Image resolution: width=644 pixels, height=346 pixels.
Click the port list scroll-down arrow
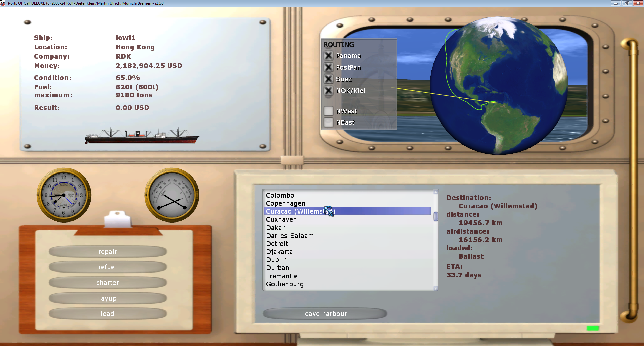[436, 288]
